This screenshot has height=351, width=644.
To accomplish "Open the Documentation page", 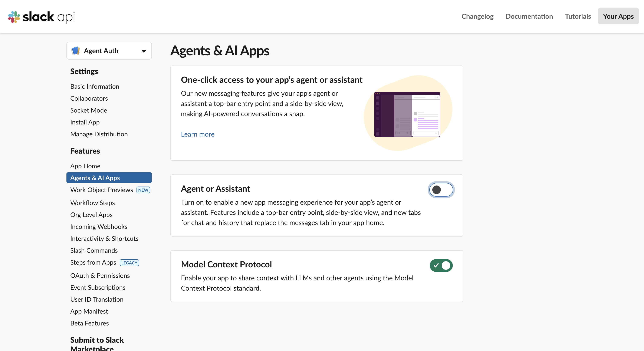I will point(529,16).
